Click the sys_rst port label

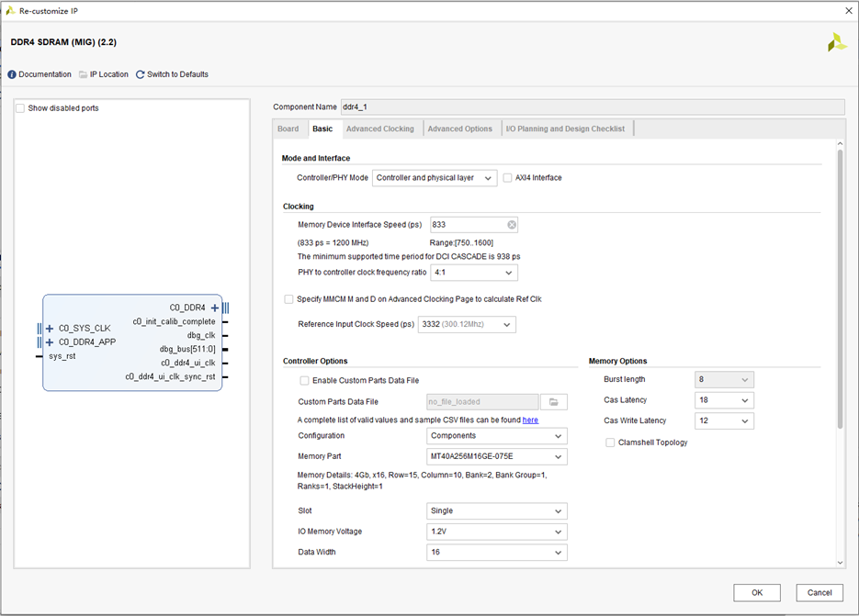(62, 356)
